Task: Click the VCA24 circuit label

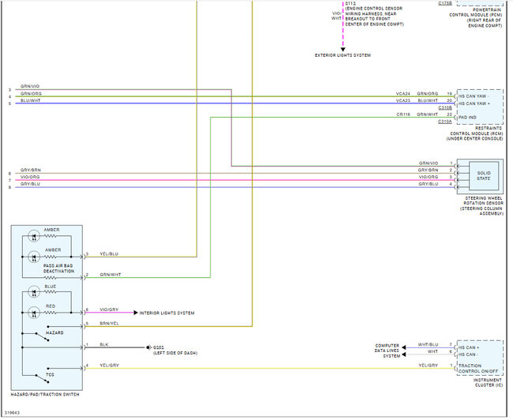Action: [403, 94]
